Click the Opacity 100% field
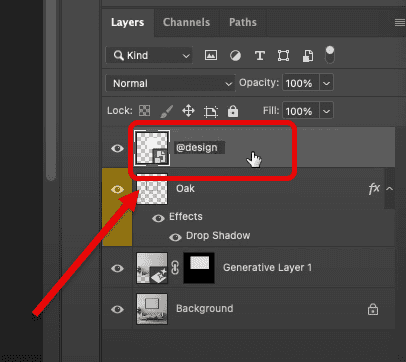 click(x=301, y=83)
